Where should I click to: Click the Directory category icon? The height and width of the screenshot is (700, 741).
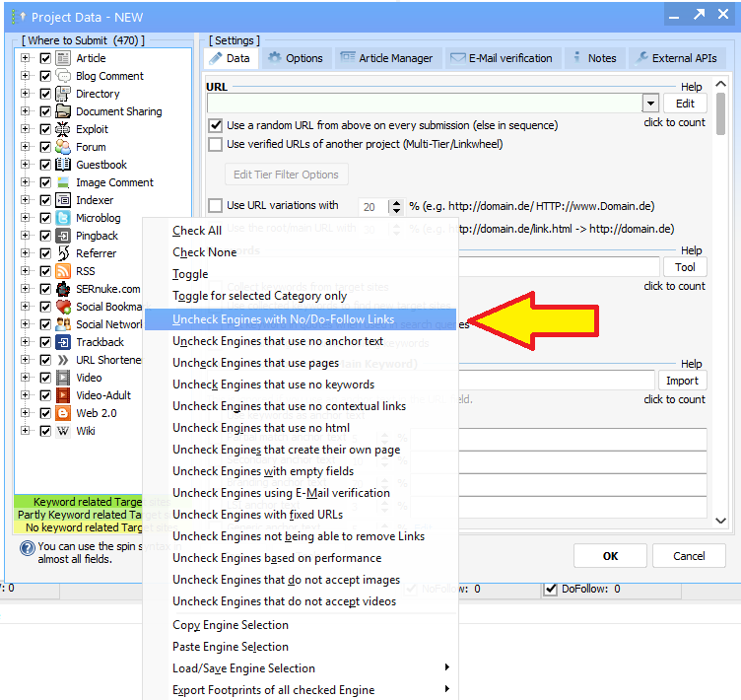coord(63,94)
